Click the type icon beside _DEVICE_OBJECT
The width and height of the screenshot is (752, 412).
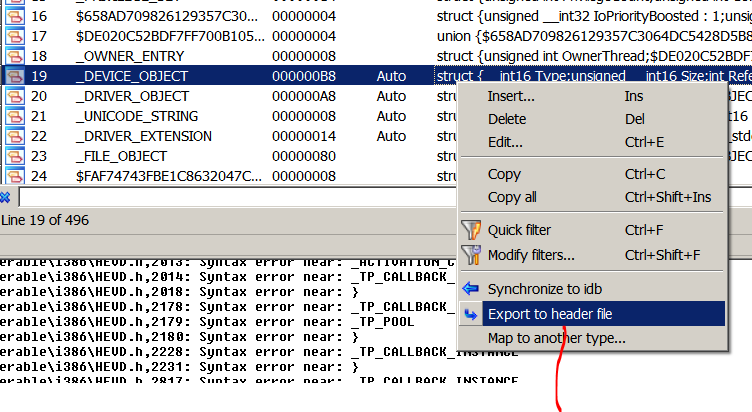14,76
